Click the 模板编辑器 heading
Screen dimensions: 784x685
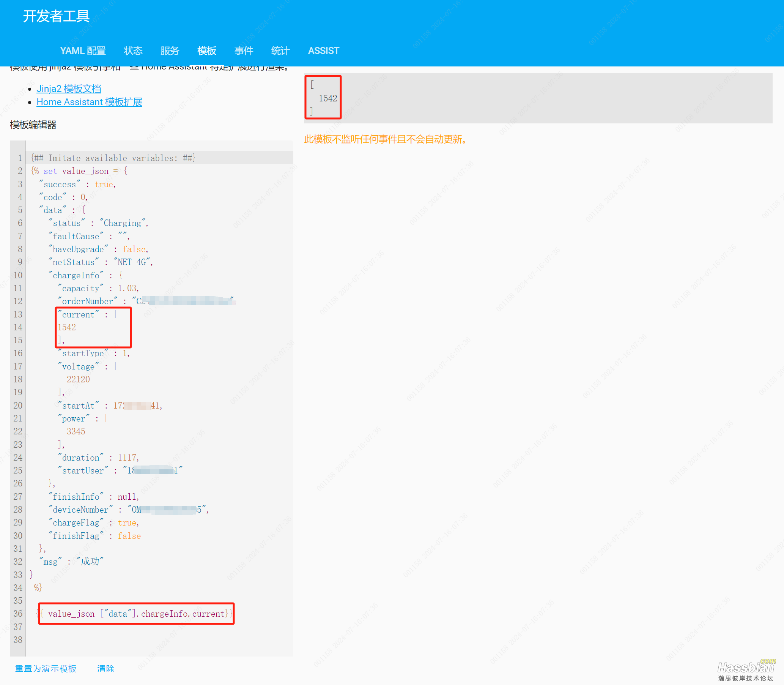(33, 125)
